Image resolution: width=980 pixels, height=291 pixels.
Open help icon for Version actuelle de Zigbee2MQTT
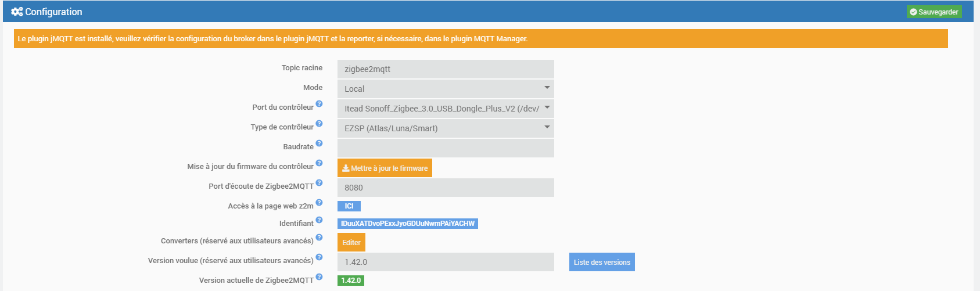pos(319,277)
